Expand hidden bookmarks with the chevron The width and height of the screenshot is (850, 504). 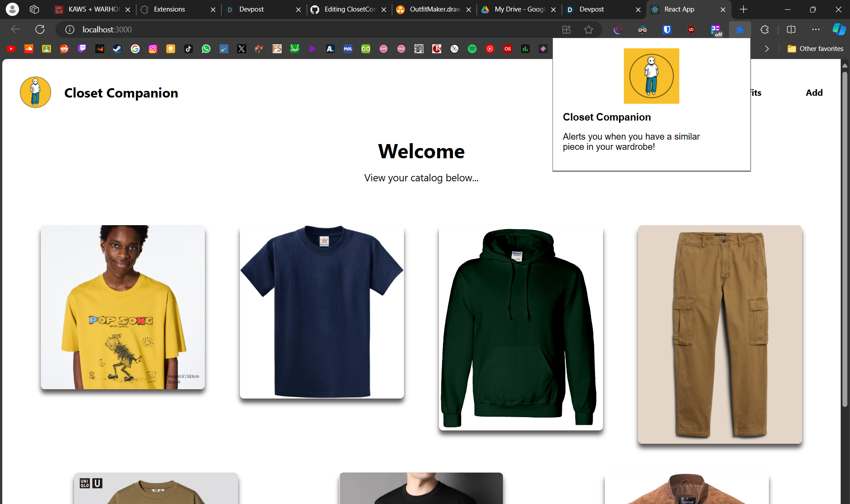[767, 49]
